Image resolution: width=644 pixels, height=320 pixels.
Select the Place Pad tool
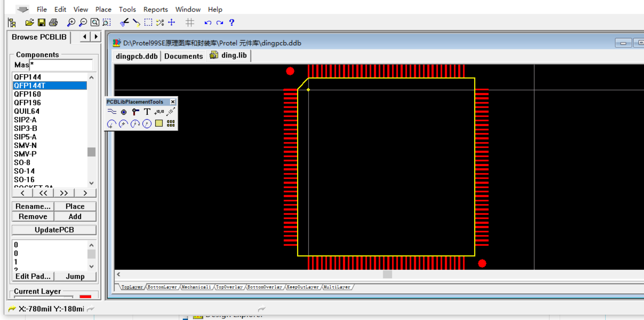tap(123, 112)
